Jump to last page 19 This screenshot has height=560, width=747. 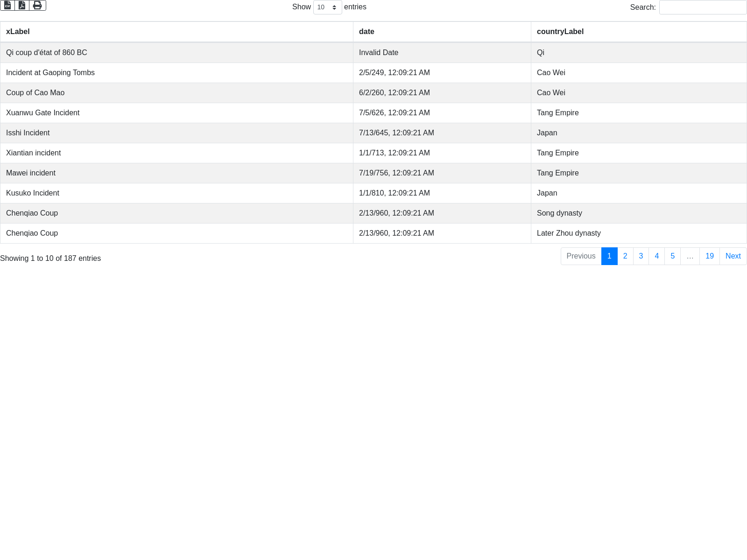[x=709, y=256]
